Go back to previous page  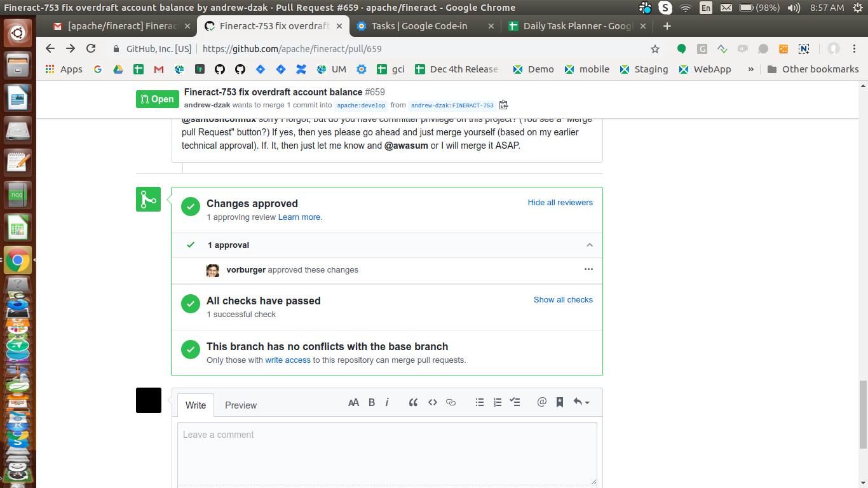click(x=50, y=49)
